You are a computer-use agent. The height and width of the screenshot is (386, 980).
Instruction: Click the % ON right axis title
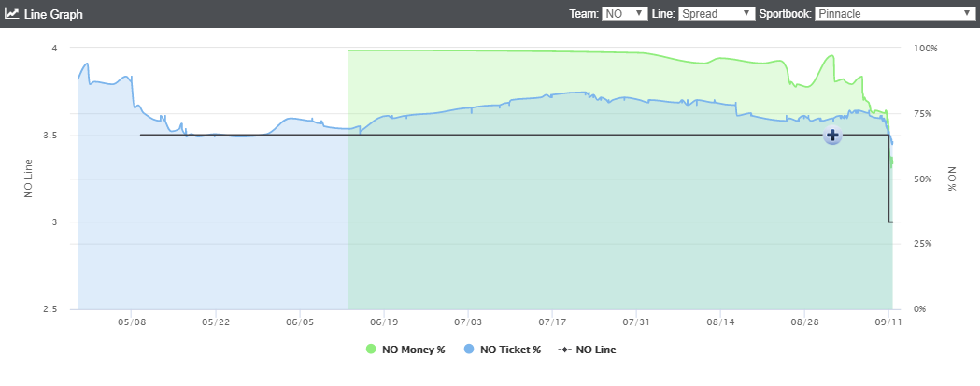pos(952,179)
